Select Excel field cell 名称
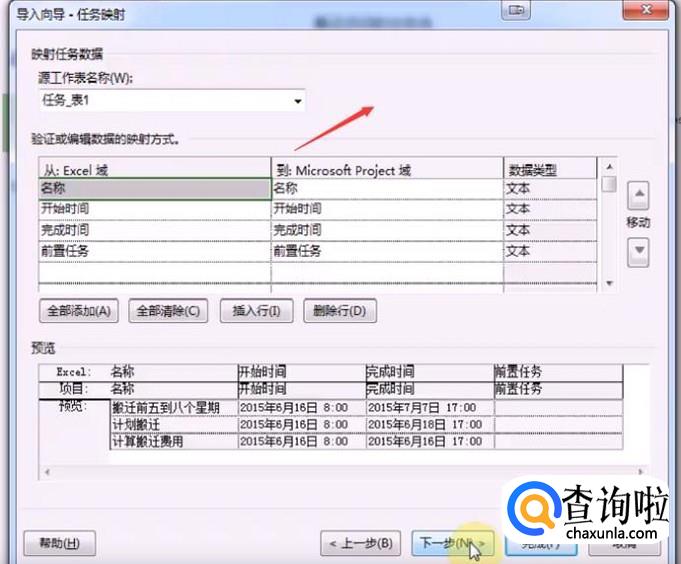 (155, 189)
